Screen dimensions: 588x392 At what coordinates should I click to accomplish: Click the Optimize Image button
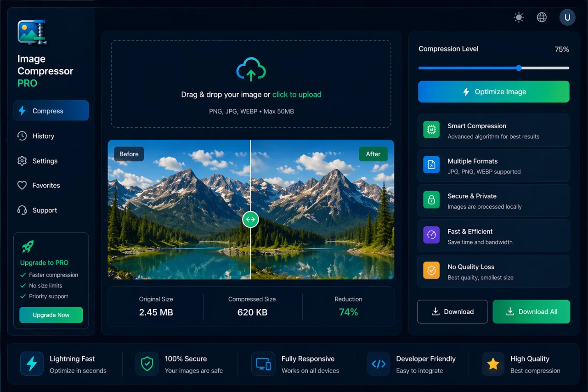pyautogui.click(x=494, y=91)
